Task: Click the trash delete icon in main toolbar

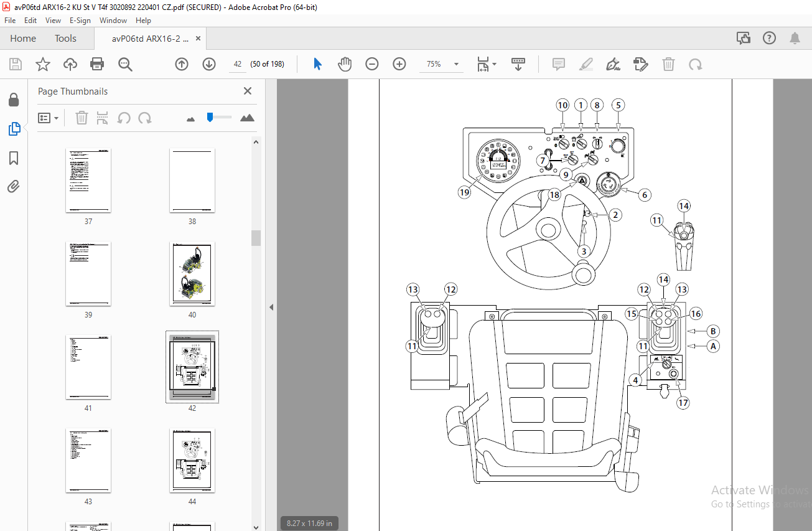Action: pyautogui.click(x=668, y=64)
